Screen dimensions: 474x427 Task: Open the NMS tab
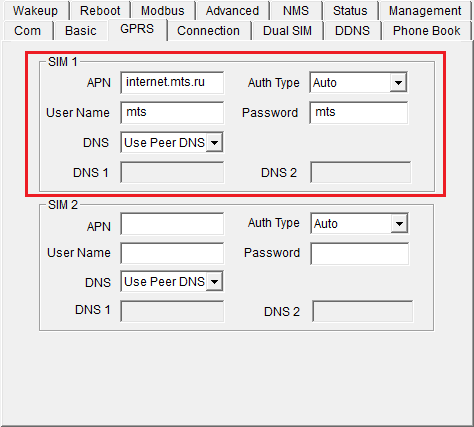point(296,11)
